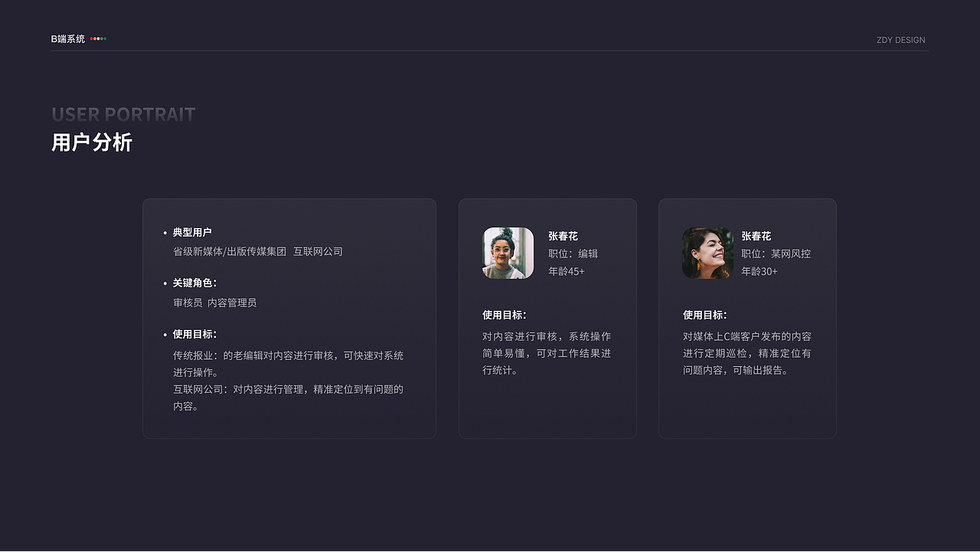The image size is (980, 552).
Task: Select the avatar of 张春花 the 某网风控
Action: click(707, 253)
